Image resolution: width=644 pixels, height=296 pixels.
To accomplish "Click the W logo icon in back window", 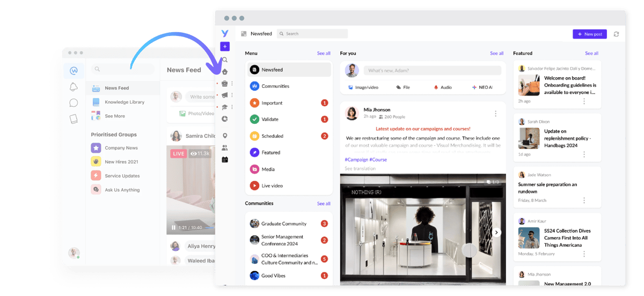I will pos(74,70).
